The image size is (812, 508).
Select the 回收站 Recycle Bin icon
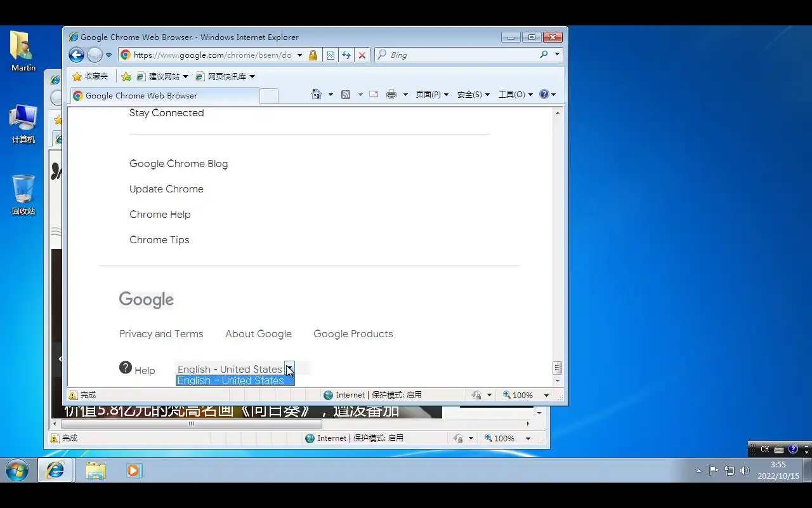coord(23,195)
